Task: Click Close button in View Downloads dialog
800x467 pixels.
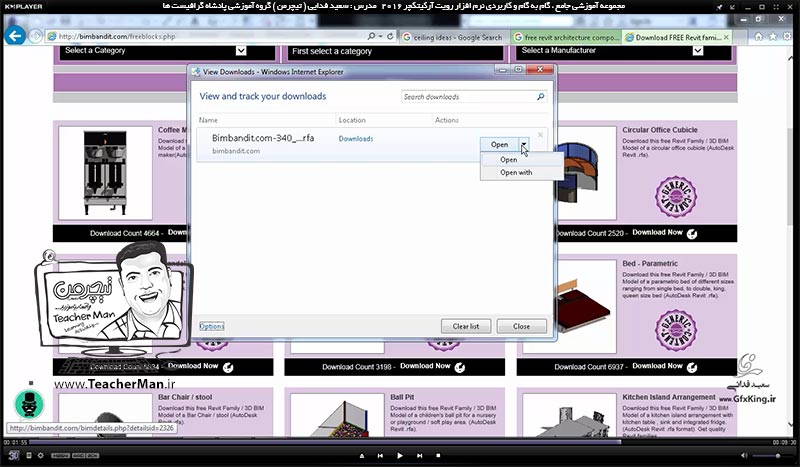Action: 521,326
